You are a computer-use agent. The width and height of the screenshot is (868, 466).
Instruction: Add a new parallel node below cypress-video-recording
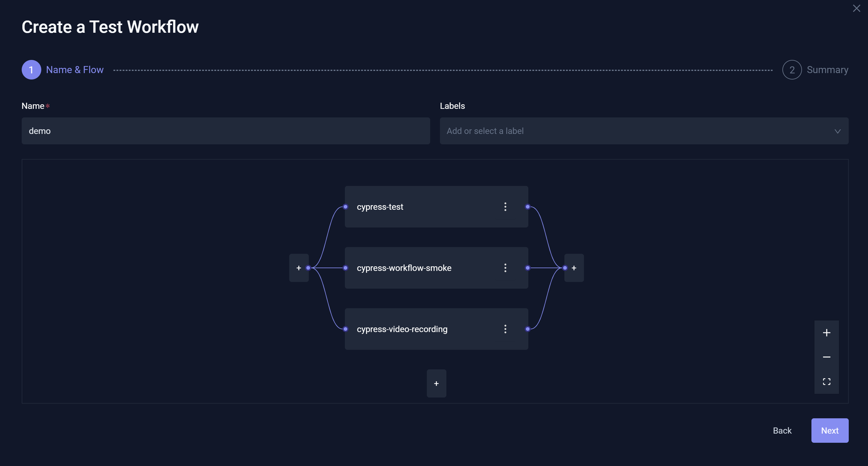[436, 383]
